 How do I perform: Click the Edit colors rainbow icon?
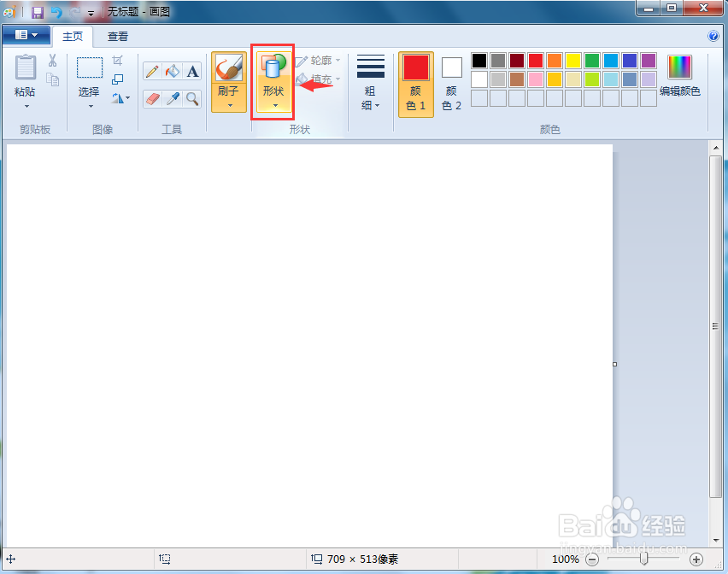[679, 67]
